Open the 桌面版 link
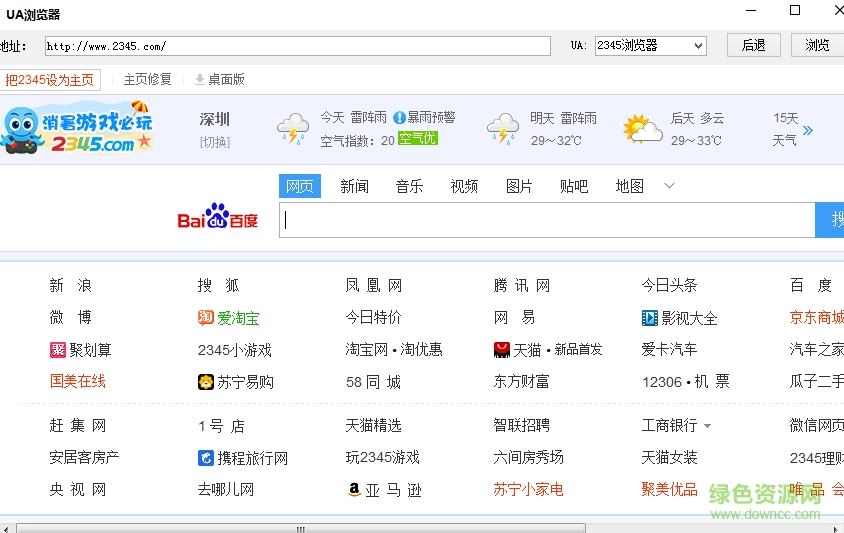 [226, 80]
